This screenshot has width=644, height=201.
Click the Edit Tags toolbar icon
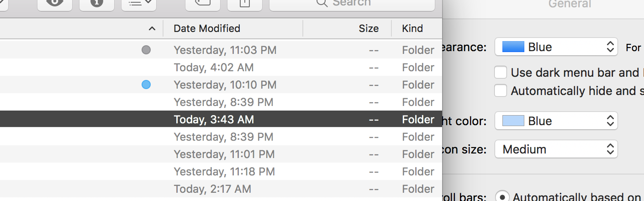click(x=202, y=3)
